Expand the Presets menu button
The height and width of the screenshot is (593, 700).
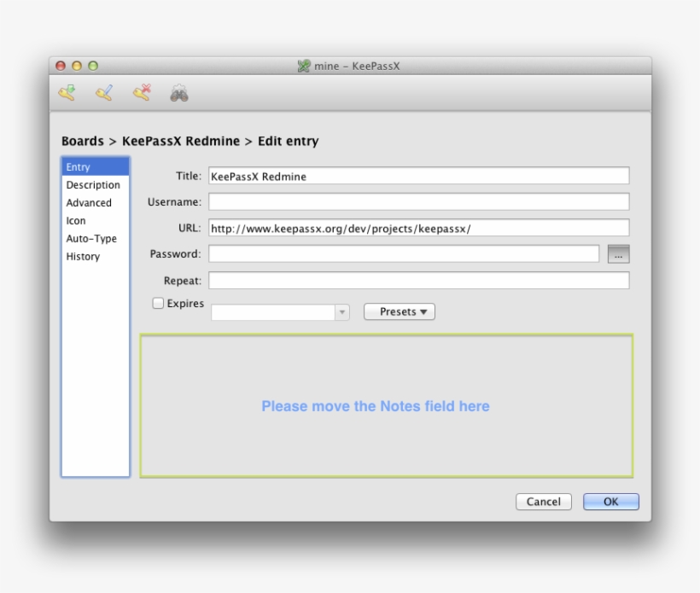point(400,311)
